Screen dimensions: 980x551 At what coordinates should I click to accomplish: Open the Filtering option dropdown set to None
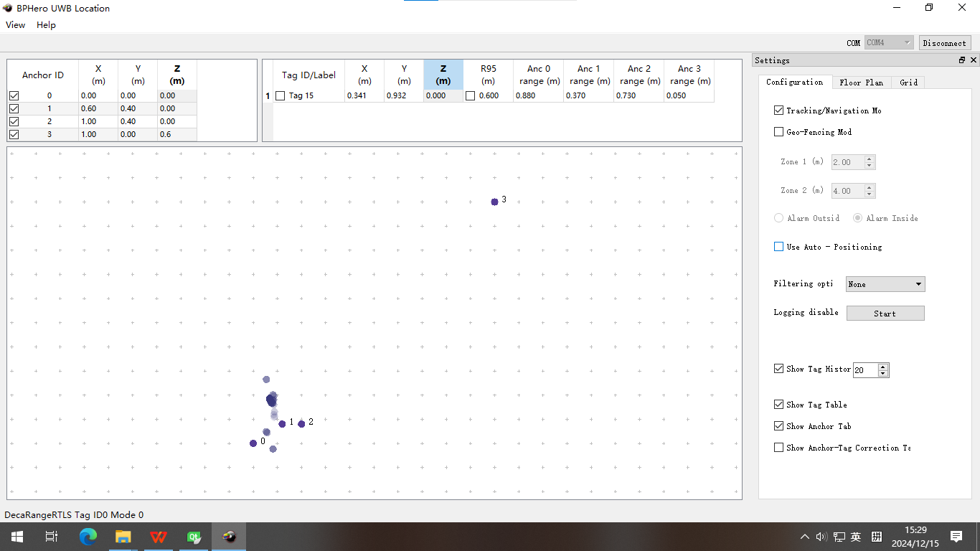click(885, 284)
